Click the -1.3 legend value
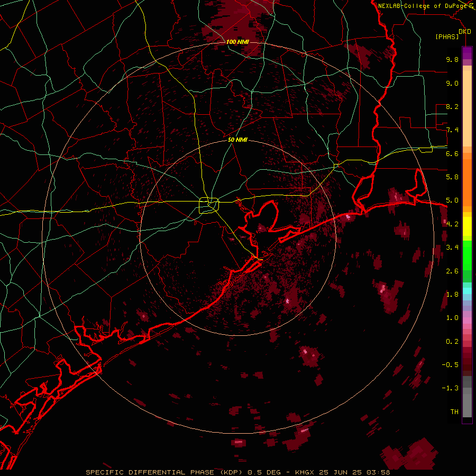The height and width of the screenshot is (476, 476). [x=450, y=388]
